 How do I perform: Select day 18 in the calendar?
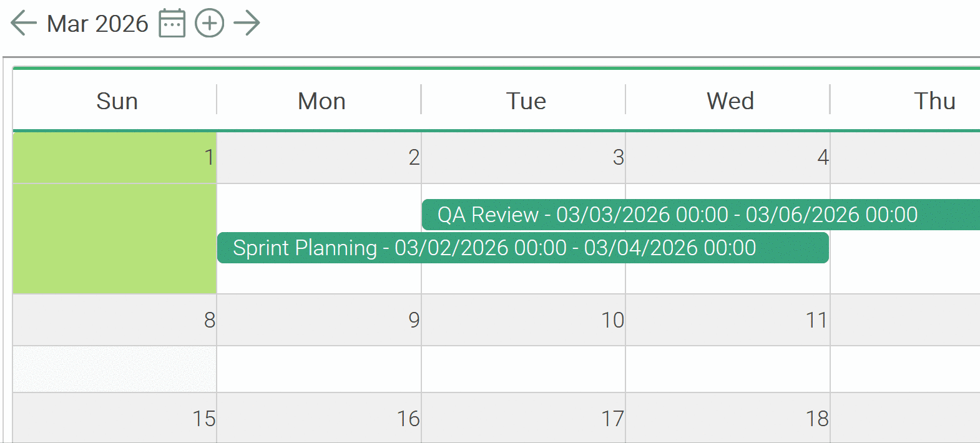click(728, 418)
